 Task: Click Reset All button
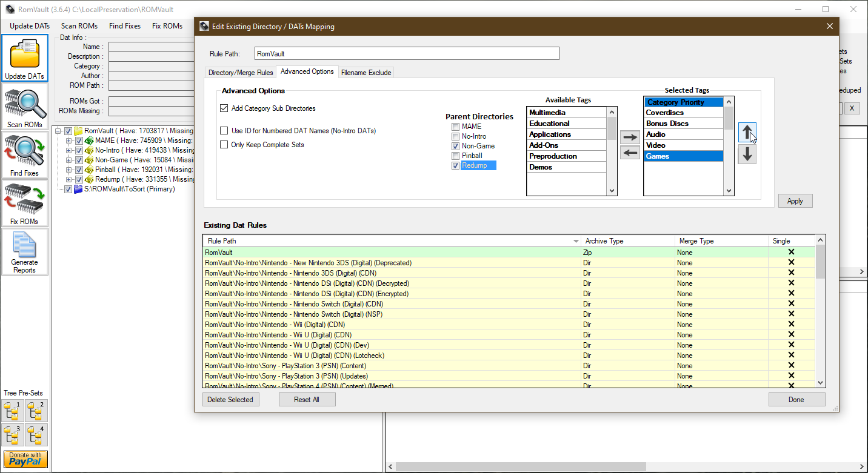(x=307, y=400)
